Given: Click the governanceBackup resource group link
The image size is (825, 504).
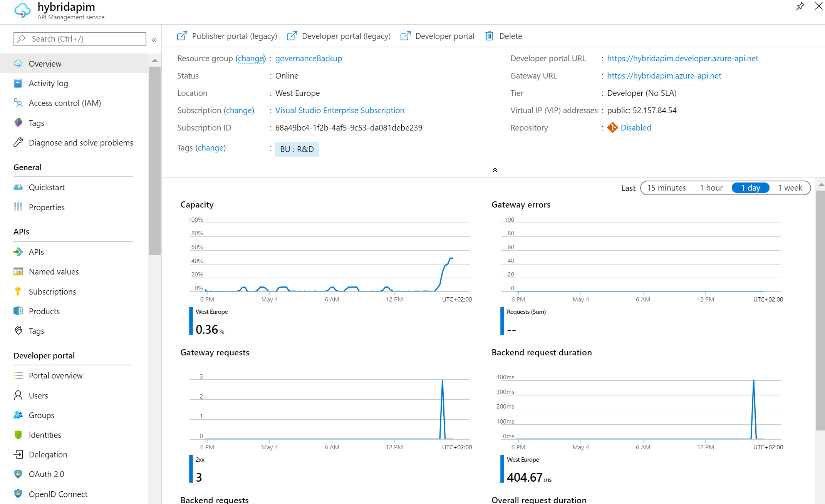Looking at the screenshot, I should click(309, 58).
